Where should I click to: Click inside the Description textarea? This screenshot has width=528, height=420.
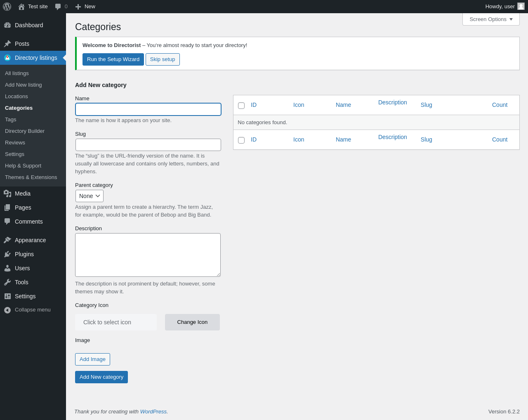(x=148, y=255)
